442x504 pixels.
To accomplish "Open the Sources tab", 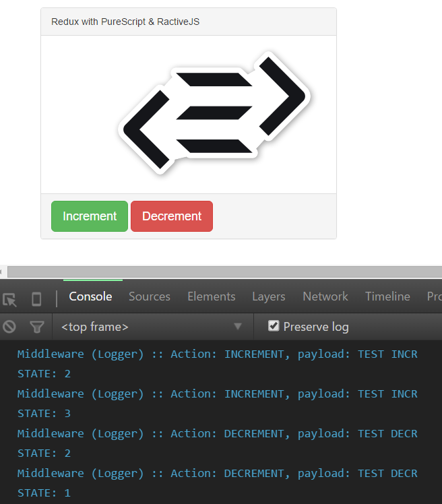I will pos(149,296).
